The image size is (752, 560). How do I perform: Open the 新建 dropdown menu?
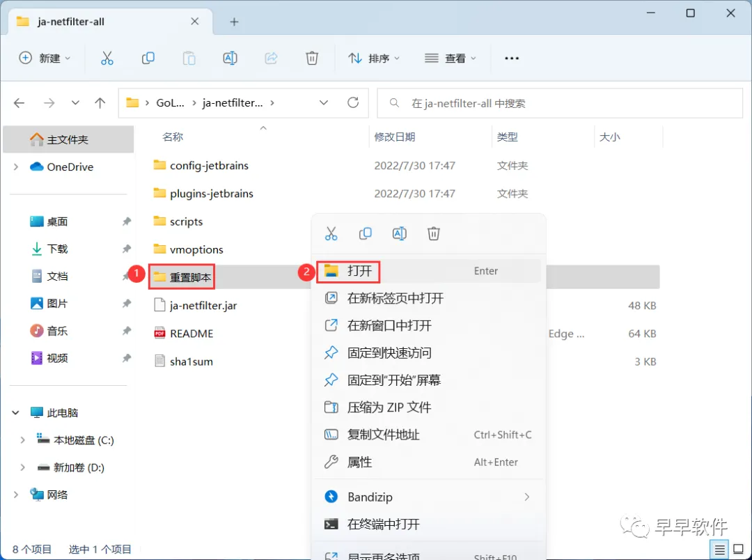pos(45,58)
